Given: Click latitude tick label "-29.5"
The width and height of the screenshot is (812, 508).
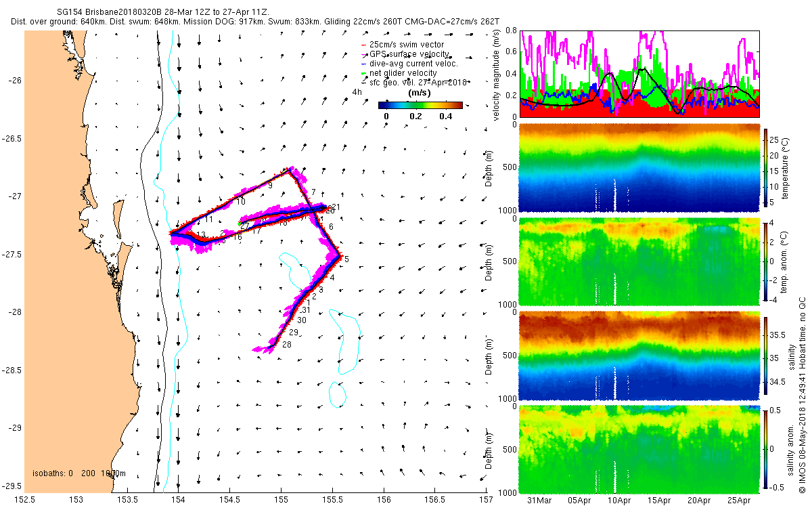Looking at the screenshot, I should pyautogui.click(x=12, y=486).
